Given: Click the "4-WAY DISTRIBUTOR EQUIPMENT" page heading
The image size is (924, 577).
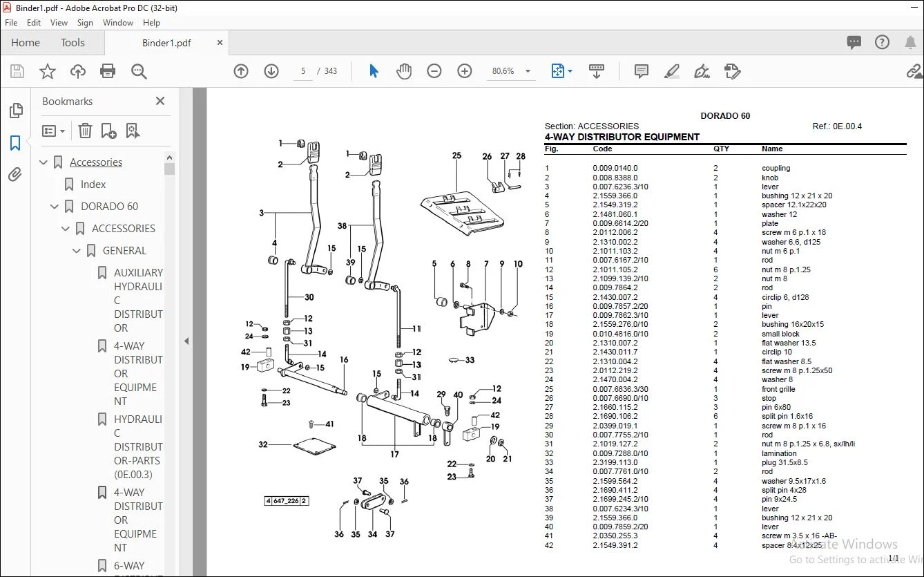Looking at the screenshot, I should click(x=622, y=137).
